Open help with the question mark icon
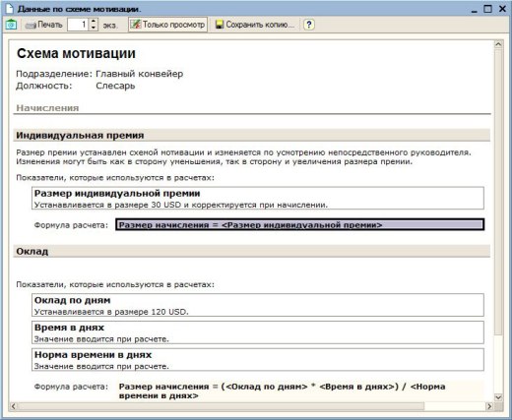The image size is (512, 420). click(308, 25)
